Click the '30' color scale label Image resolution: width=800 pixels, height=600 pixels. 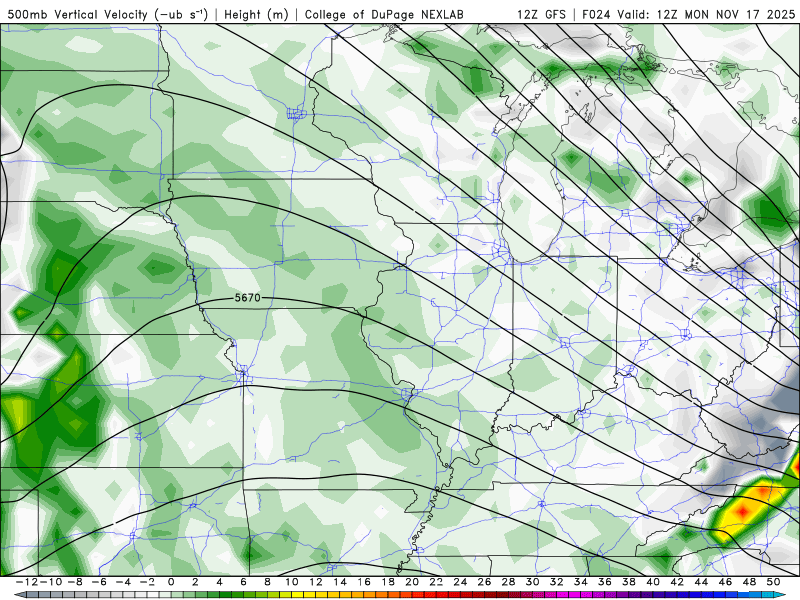pos(532,582)
